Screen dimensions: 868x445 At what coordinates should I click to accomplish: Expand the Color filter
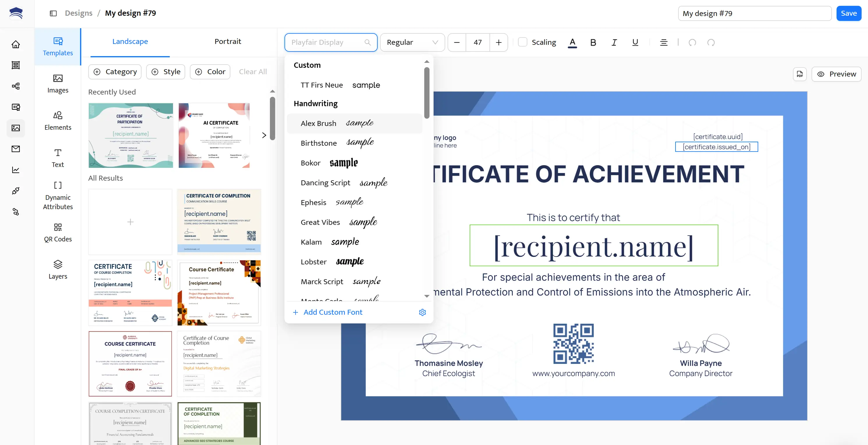[210, 72]
